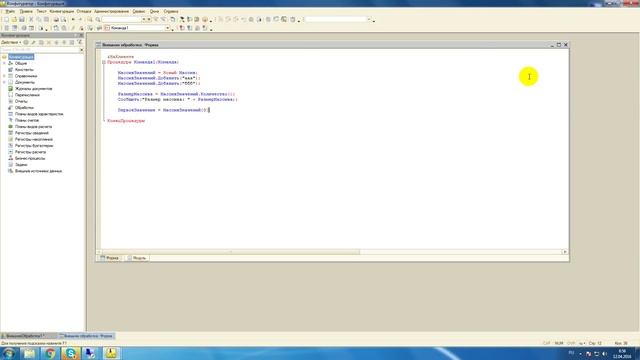Open the Конфигурация menu
The height and width of the screenshot is (360, 640).
click(62, 11)
